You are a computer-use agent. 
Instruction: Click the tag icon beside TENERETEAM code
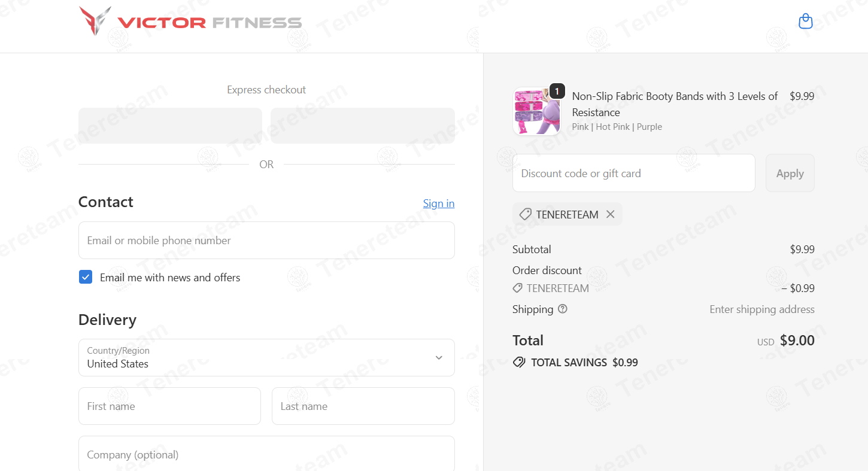(527, 214)
